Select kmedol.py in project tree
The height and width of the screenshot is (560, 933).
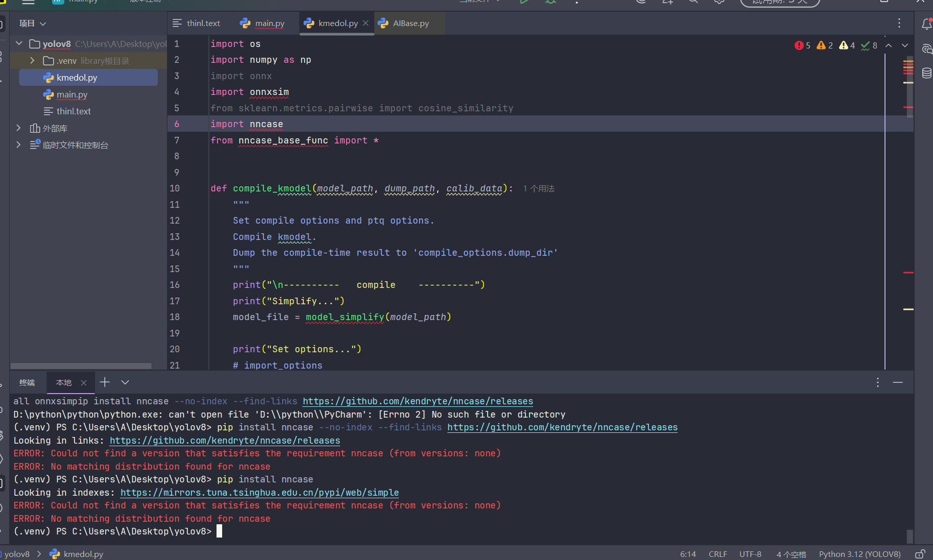pyautogui.click(x=88, y=78)
